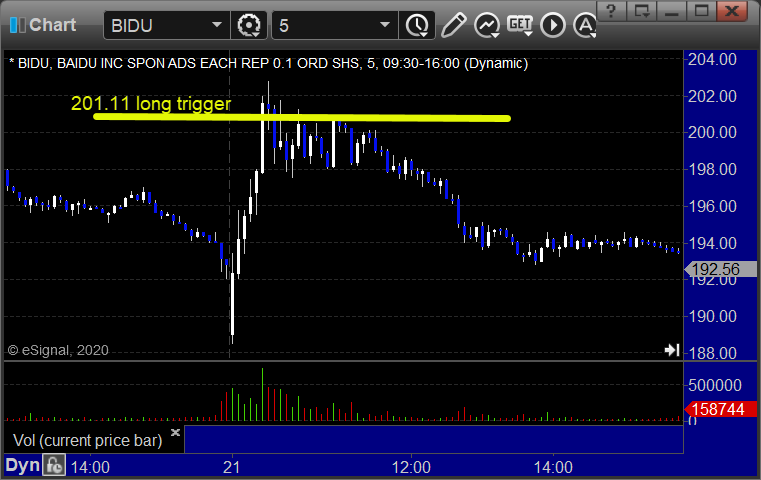The image size is (761, 480).
Task: Click the 196.00 price axis label
Action: [712, 206]
